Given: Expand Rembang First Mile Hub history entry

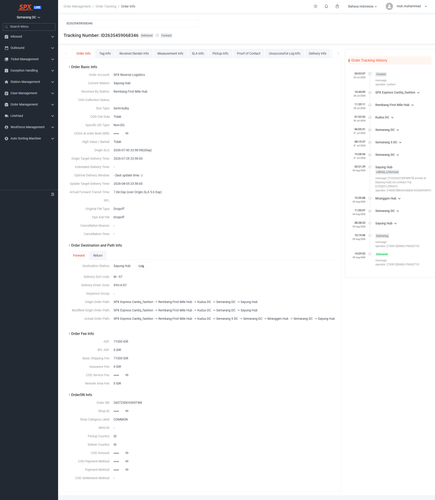Looking at the screenshot, I should (412, 105).
